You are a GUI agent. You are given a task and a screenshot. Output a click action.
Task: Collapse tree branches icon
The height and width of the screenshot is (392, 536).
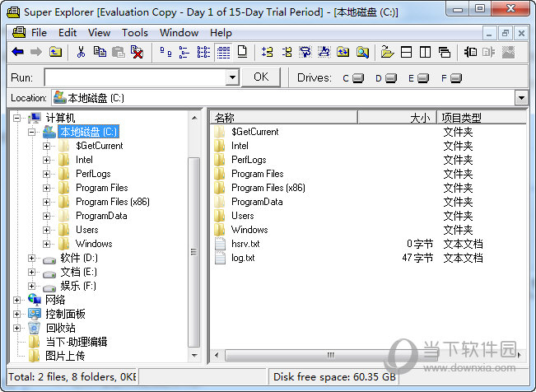[x=287, y=52]
